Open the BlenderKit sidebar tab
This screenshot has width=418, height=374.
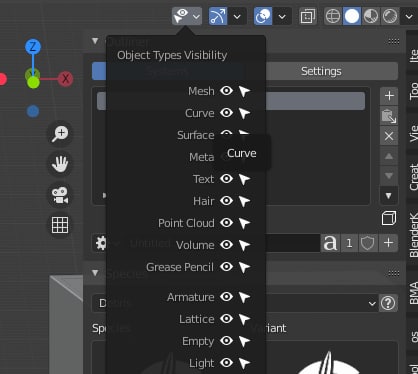coord(413,234)
